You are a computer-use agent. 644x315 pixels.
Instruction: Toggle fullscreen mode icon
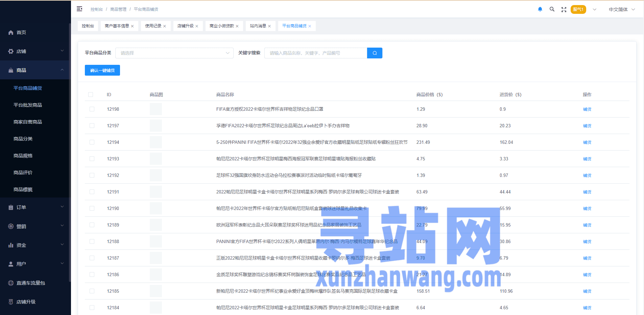(564, 9)
